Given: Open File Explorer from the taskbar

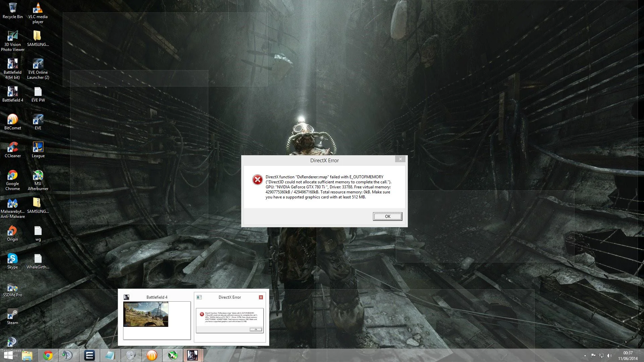Looking at the screenshot, I should click(x=27, y=355).
